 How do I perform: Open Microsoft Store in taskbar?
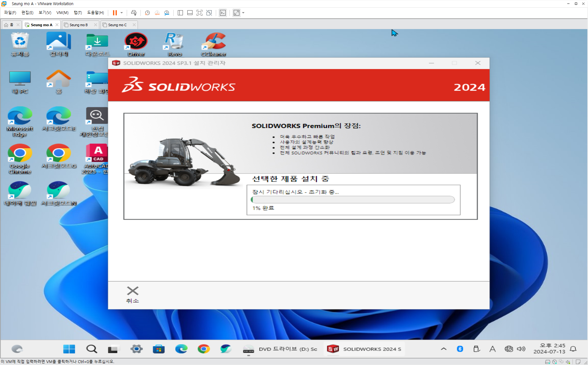[x=159, y=349]
